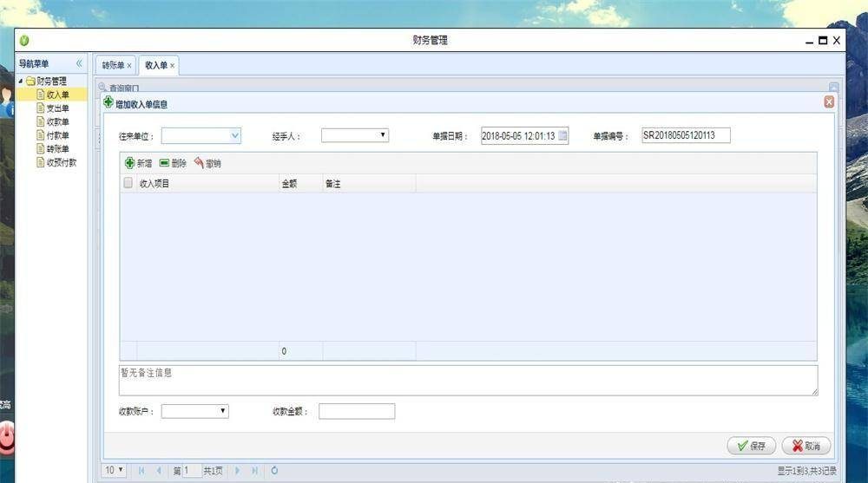This screenshot has height=483, width=868.
Task: Open the 往来单位 combo box
Action: (x=235, y=135)
